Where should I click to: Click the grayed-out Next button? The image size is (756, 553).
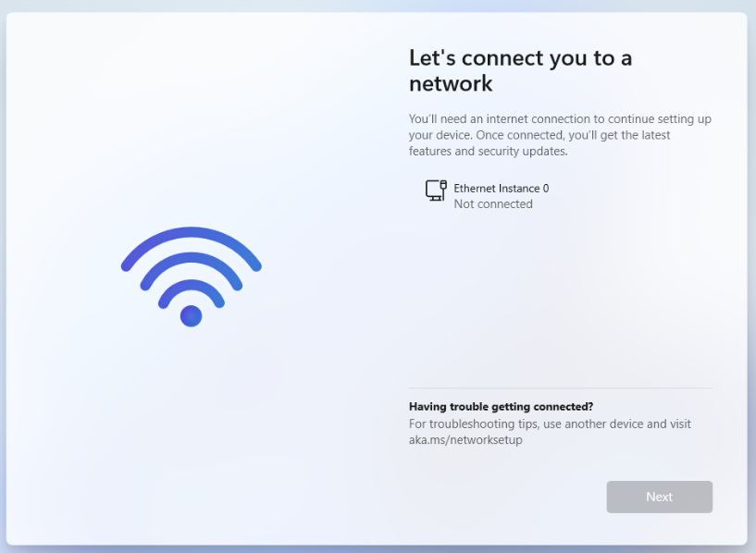(x=659, y=497)
